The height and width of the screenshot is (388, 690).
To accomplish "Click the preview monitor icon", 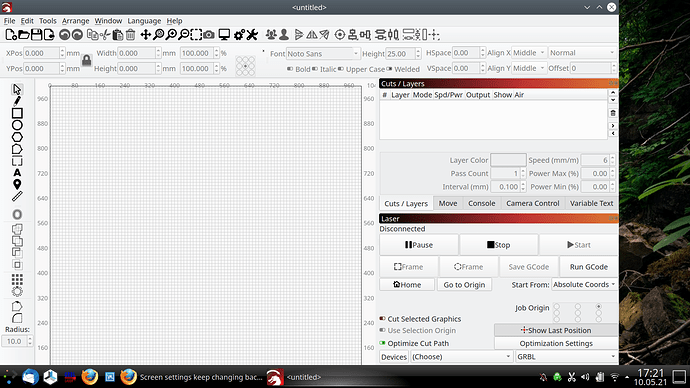I will click(x=224, y=35).
